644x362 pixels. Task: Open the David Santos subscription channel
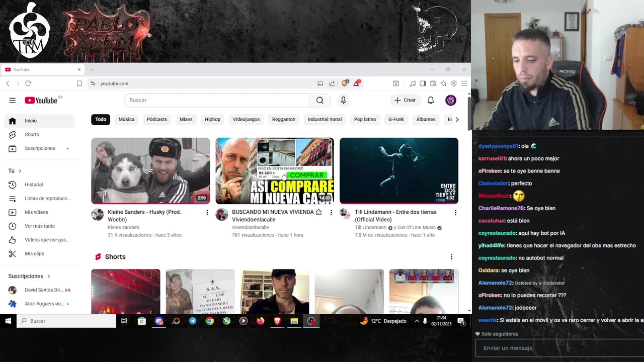click(39, 290)
